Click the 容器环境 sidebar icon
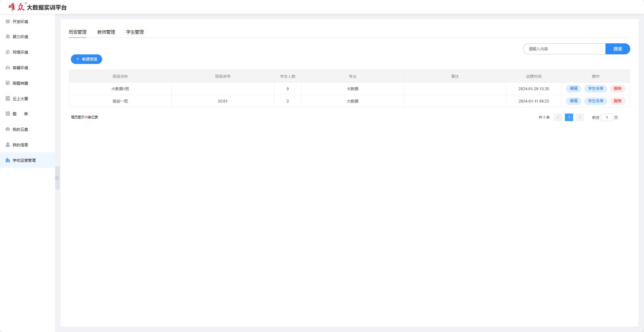This screenshot has width=644, height=332. 8,68
